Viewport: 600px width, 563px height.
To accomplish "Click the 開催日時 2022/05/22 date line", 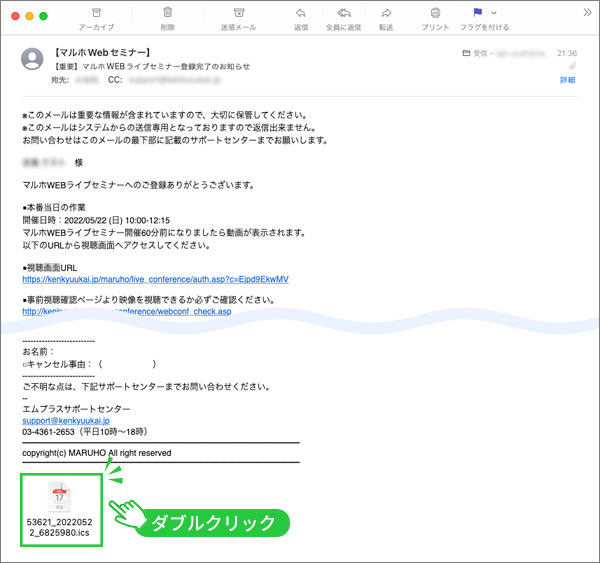I will point(96,220).
